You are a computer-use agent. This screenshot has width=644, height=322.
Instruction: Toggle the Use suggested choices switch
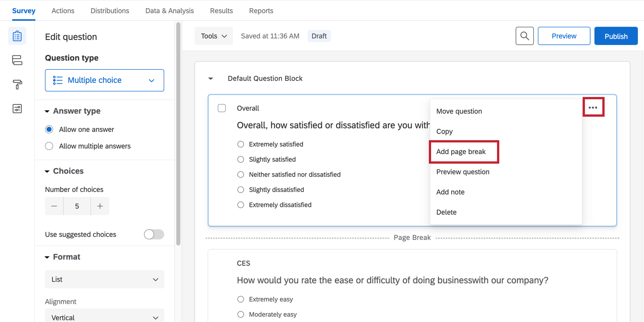tap(154, 234)
